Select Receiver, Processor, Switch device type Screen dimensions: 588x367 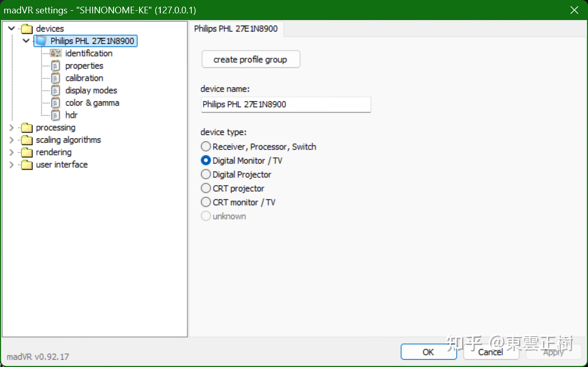click(x=206, y=146)
